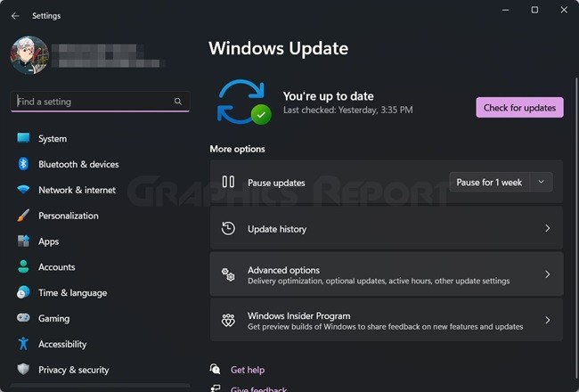Go to Personalization settings
Image resolution: width=579 pixels, height=392 pixels.
[69, 216]
